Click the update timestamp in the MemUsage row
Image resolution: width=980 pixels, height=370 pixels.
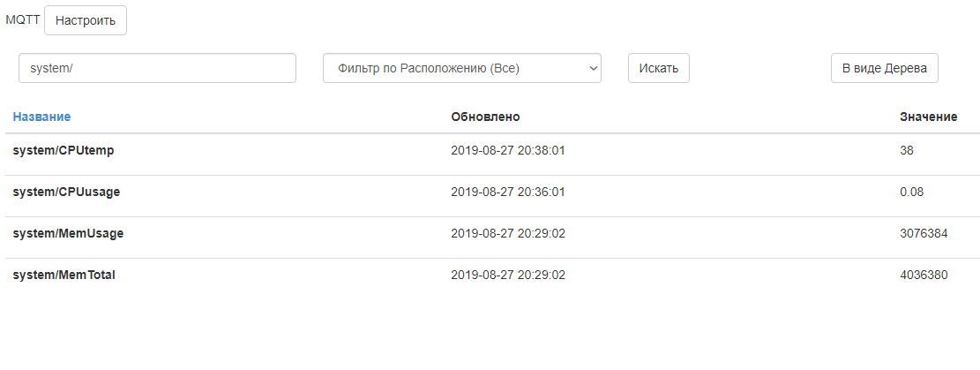[507, 233]
